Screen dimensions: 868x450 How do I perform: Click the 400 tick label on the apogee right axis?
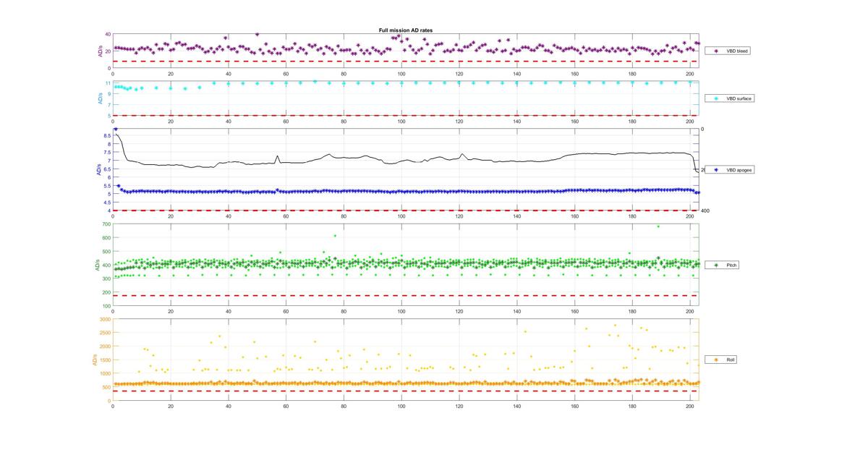pyautogui.click(x=705, y=211)
